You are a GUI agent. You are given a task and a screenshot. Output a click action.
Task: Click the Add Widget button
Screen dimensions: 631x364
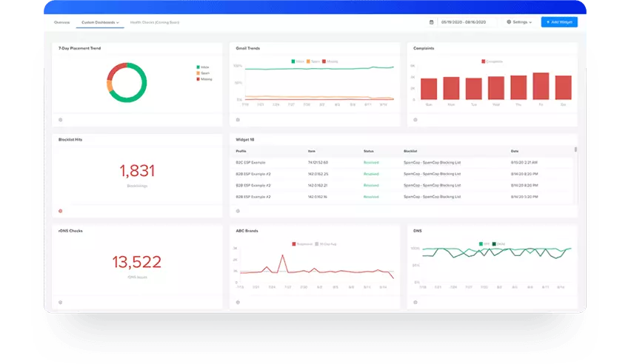point(559,22)
